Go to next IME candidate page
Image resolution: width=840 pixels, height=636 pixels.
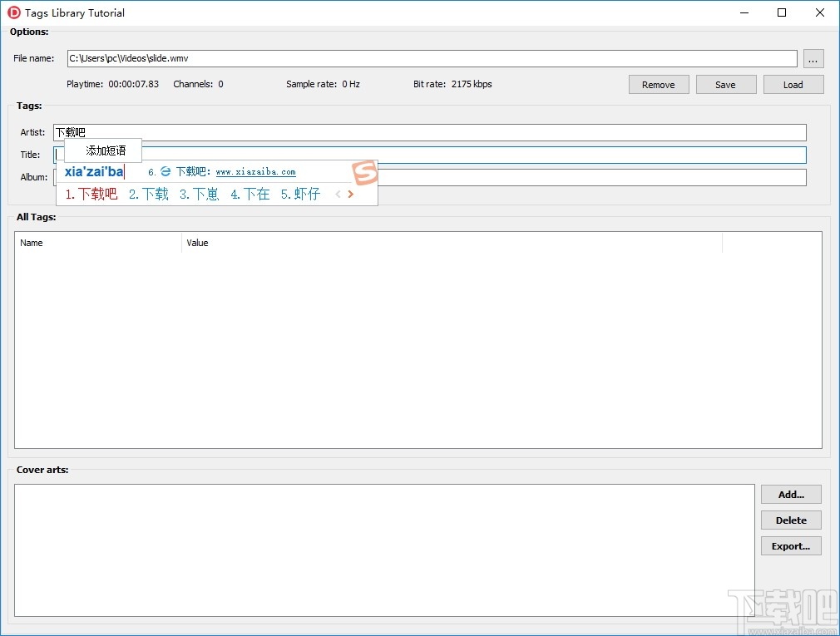pos(351,194)
